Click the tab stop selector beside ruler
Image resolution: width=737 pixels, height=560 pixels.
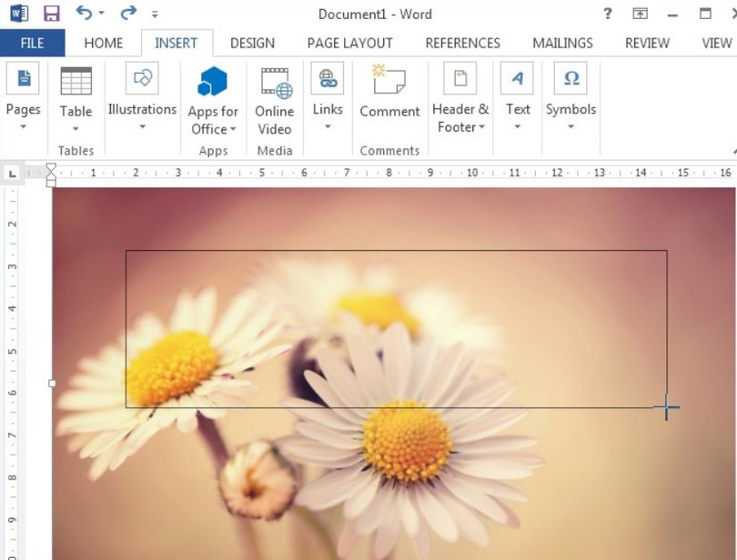pos(13,173)
